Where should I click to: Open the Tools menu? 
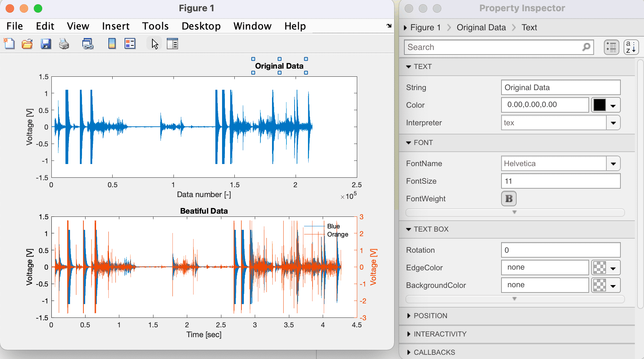coord(155,26)
